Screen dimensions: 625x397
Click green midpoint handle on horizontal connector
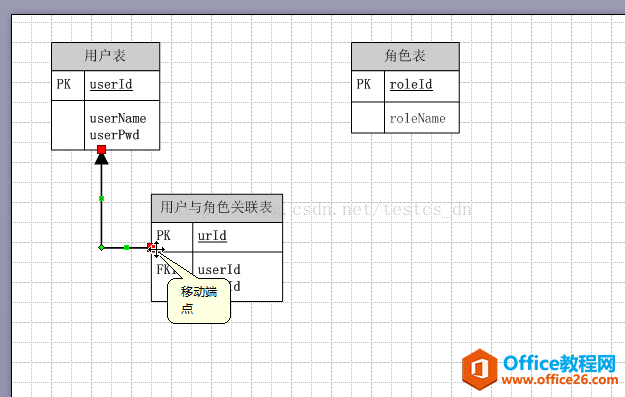point(126,248)
